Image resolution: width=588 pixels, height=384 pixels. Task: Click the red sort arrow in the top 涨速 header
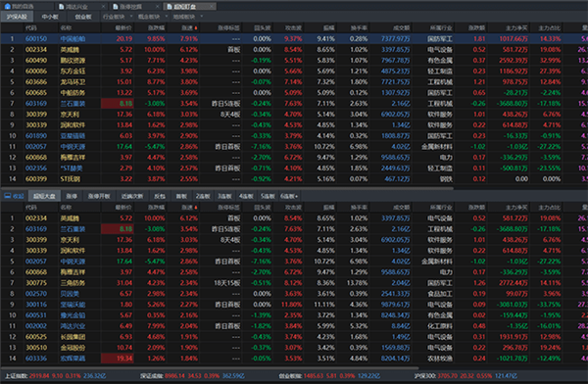(x=195, y=27)
